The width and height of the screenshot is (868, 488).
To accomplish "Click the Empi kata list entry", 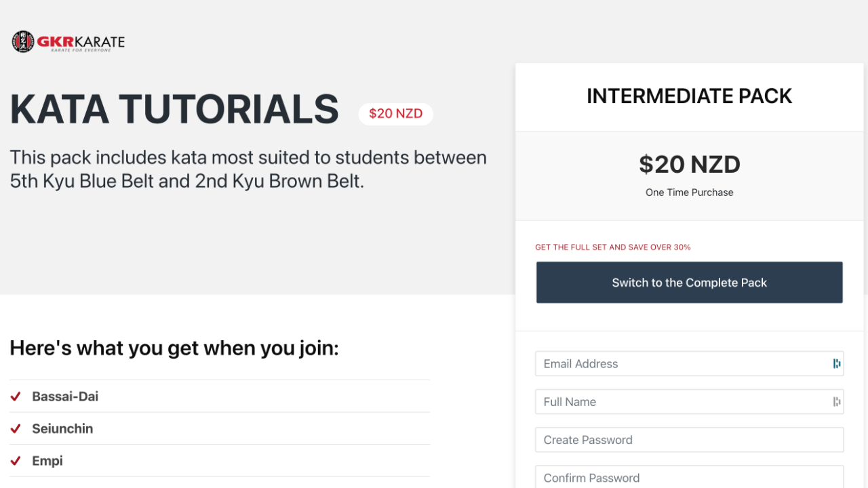I will coord(47,461).
